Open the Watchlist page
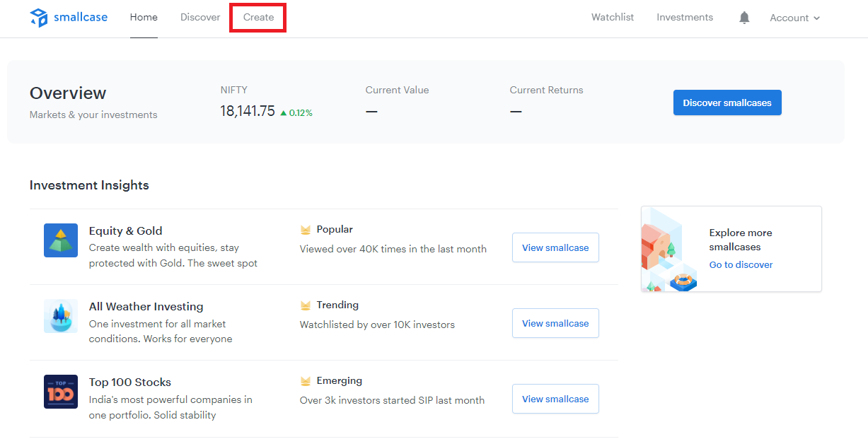This screenshot has width=868, height=444. click(x=613, y=17)
